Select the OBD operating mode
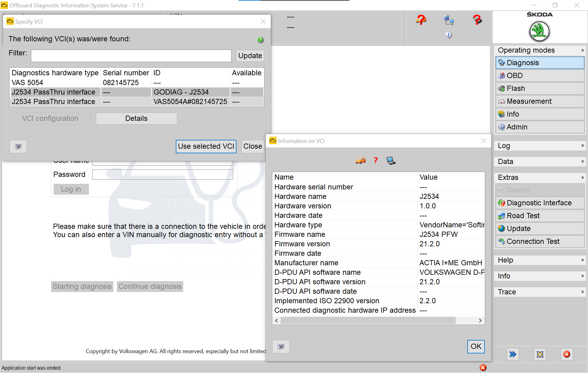Screen dimensions: 588x373 [540, 76]
